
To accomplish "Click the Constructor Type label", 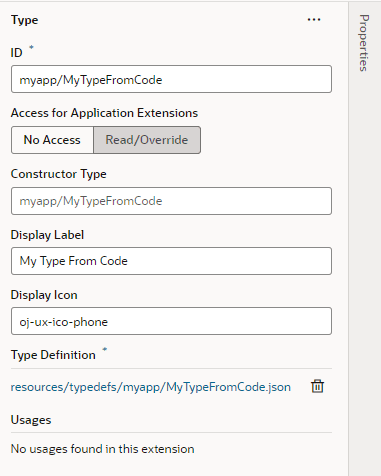I will coord(59,174).
